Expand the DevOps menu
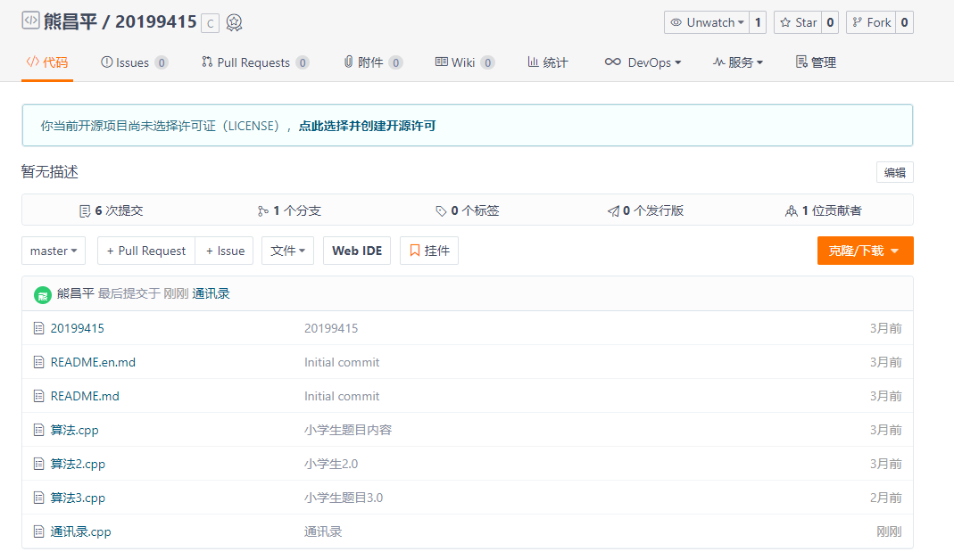The width and height of the screenshot is (954, 560). pos(643,62)
